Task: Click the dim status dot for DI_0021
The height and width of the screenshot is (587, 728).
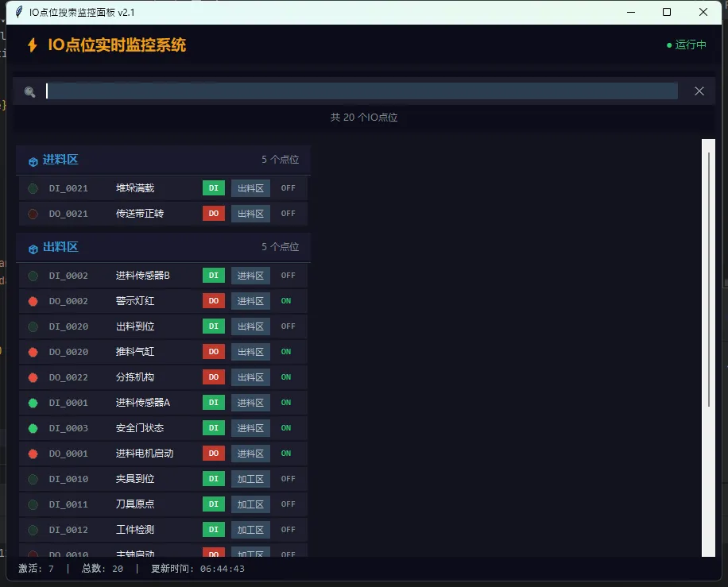Action: tap(33, 188)
